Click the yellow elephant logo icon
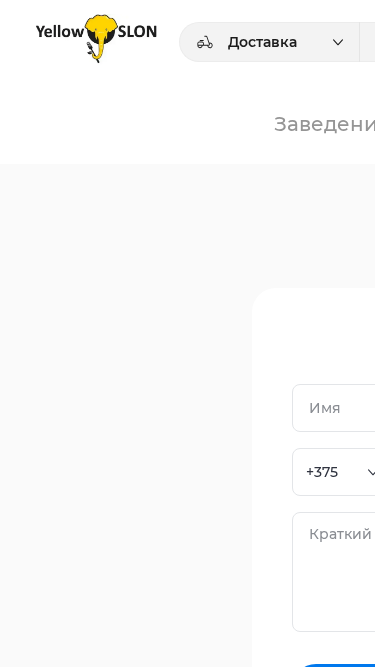Image resolution: width=375 pixels, height=667 pixels. tap(101, 38)
